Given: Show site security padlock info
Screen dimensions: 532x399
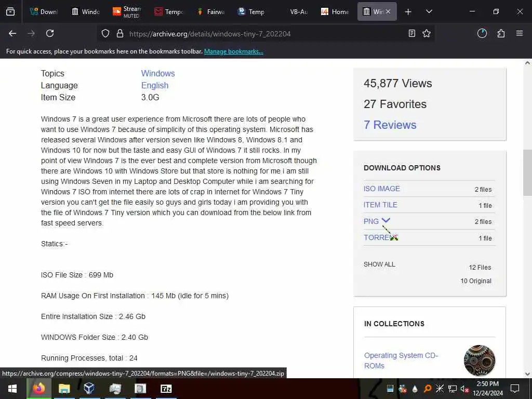Looking at the screenshot, I should (x=120, y=34).
